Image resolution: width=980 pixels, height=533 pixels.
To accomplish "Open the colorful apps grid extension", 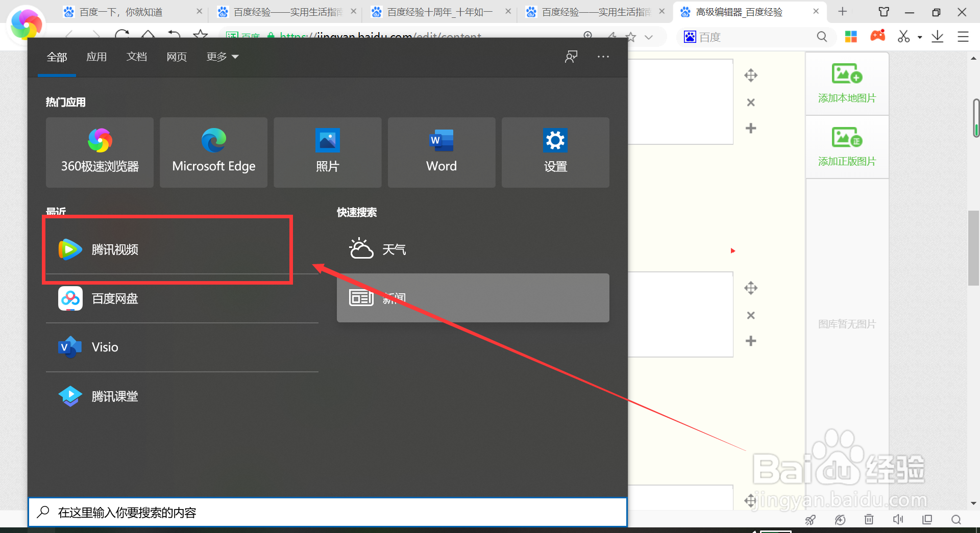I will [x=851, y=37].
